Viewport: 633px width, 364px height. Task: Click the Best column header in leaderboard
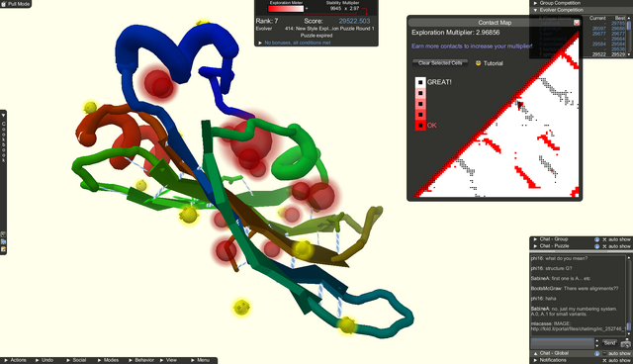pyautogui.click(x=620, y=18)
